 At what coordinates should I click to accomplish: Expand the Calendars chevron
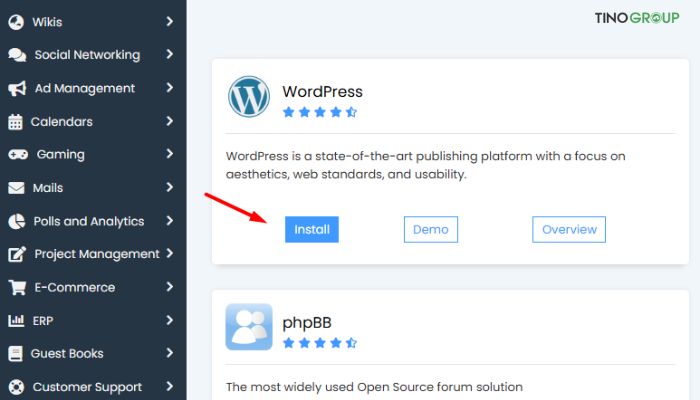click(170, 121)
